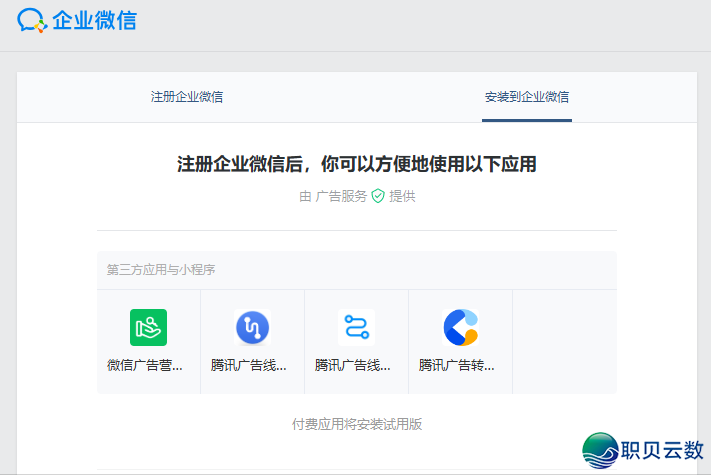Click the label under the white square icon
Screen dimensions: 711x475
[x=353, y=365]
